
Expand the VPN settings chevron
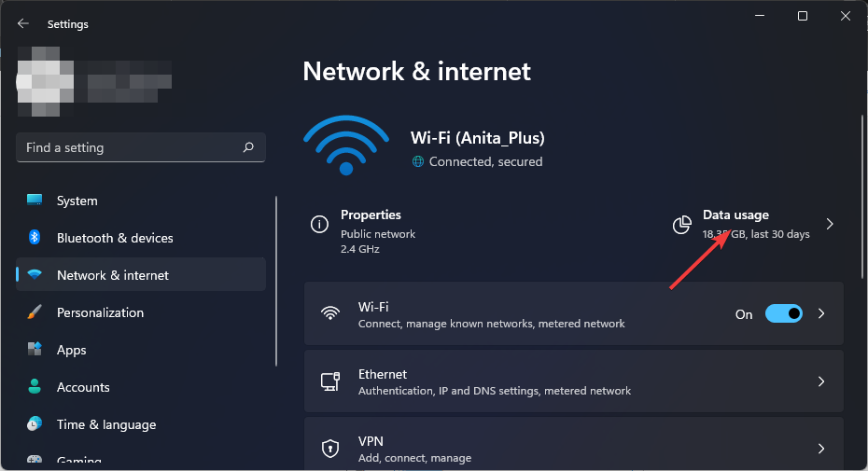[821, 449]
